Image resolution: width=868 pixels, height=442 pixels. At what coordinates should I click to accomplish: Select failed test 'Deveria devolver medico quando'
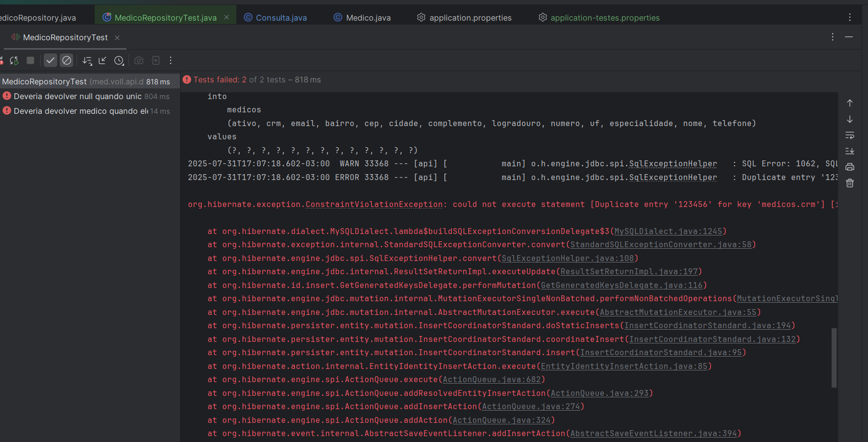pos(90,111)
